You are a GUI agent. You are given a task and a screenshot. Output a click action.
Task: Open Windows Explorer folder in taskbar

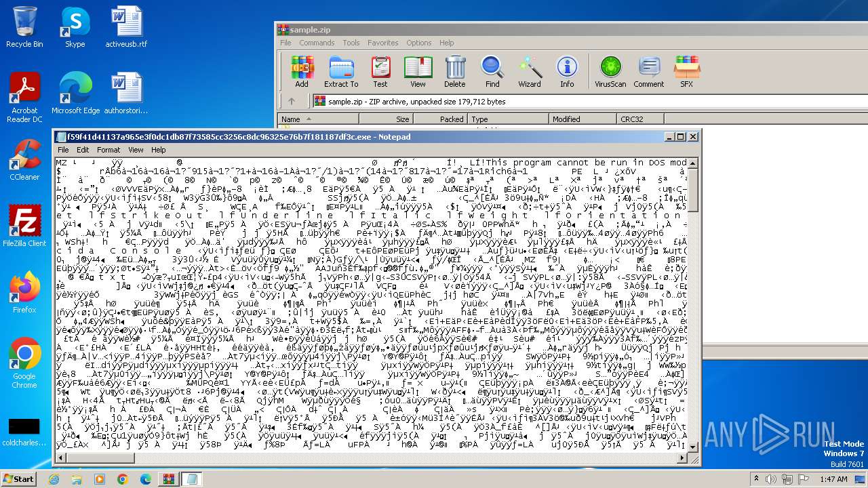pyautogui.click(x=77, y=479)
